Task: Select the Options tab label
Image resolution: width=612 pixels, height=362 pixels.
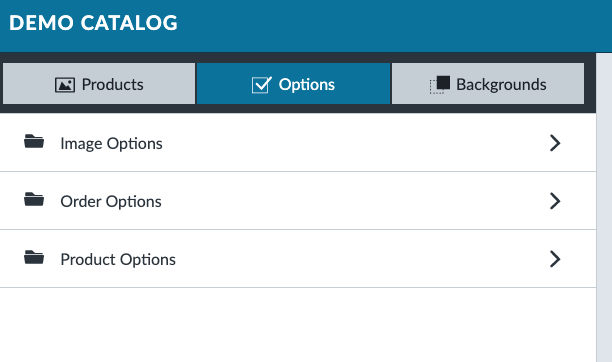Action: [306, 85]
